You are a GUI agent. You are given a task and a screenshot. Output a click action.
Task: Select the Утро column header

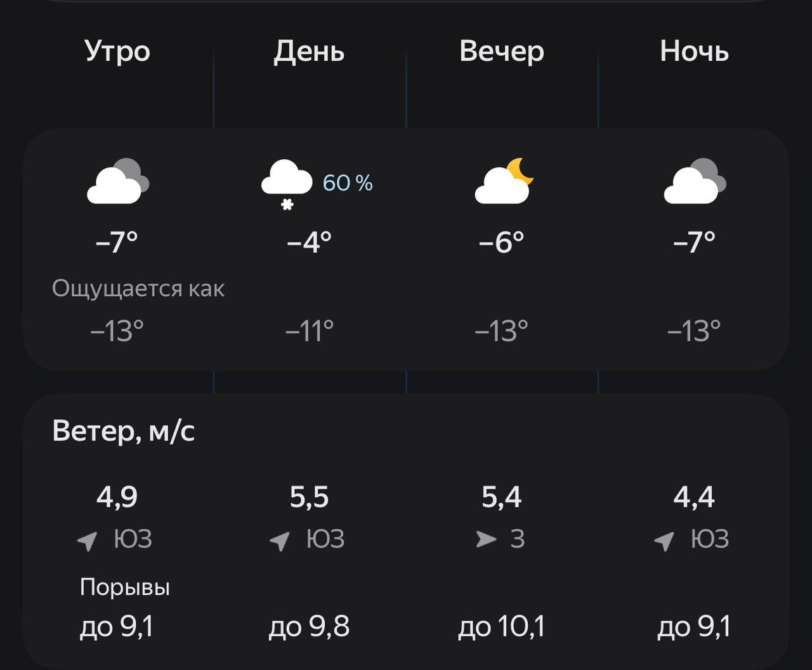tap(117, 51)
